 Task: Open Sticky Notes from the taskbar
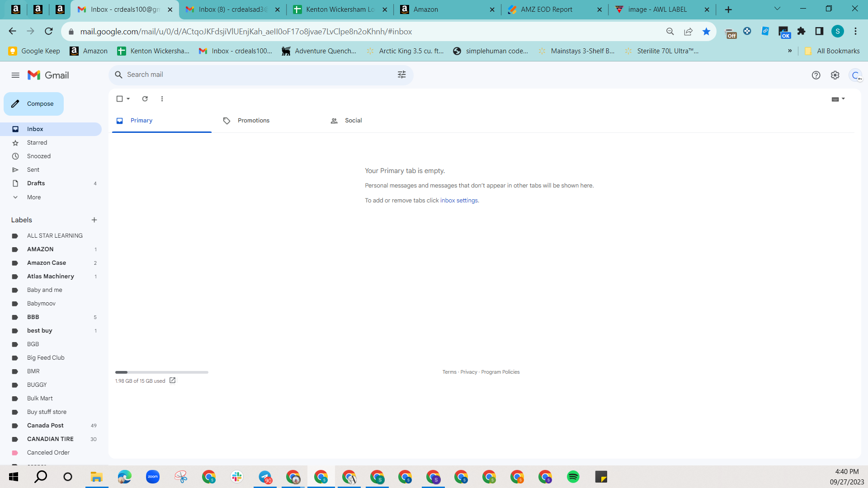pos(601,477)
